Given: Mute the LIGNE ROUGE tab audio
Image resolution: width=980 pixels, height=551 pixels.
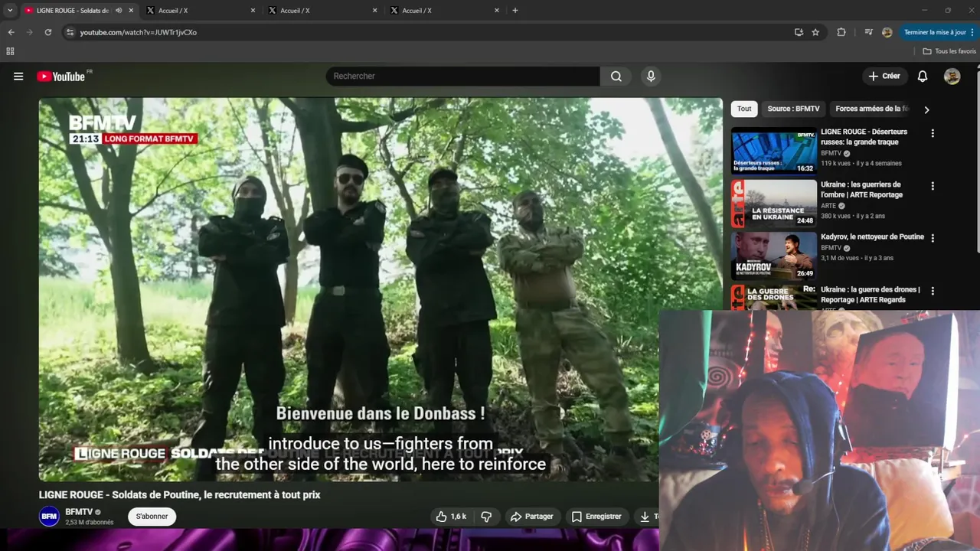Looking at the screenshot, I should 119,11.
